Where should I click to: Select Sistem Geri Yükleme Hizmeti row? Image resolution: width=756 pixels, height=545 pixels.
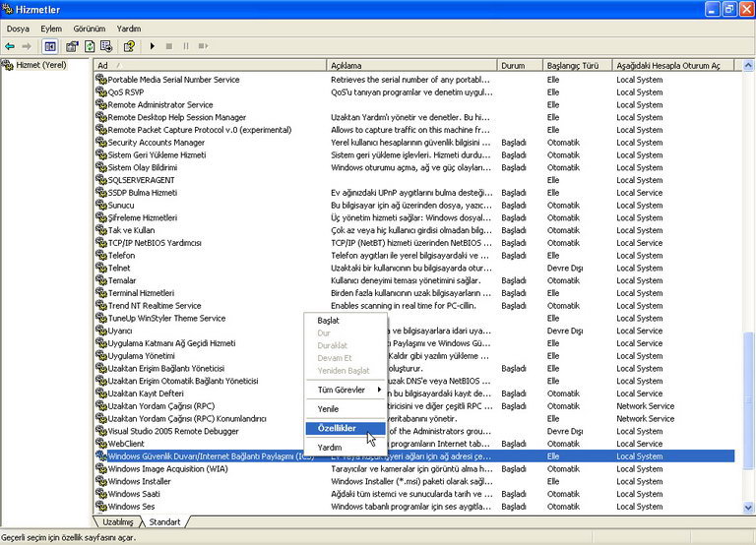414,154
